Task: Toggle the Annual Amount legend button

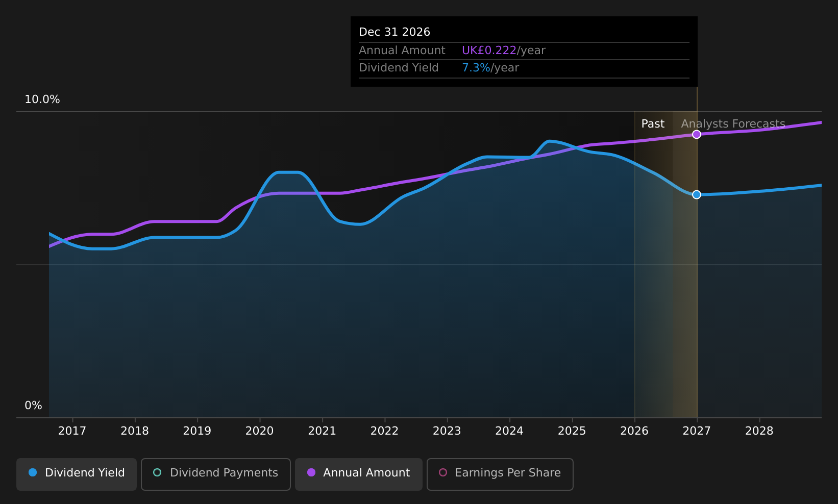Action: pos(358,474)
